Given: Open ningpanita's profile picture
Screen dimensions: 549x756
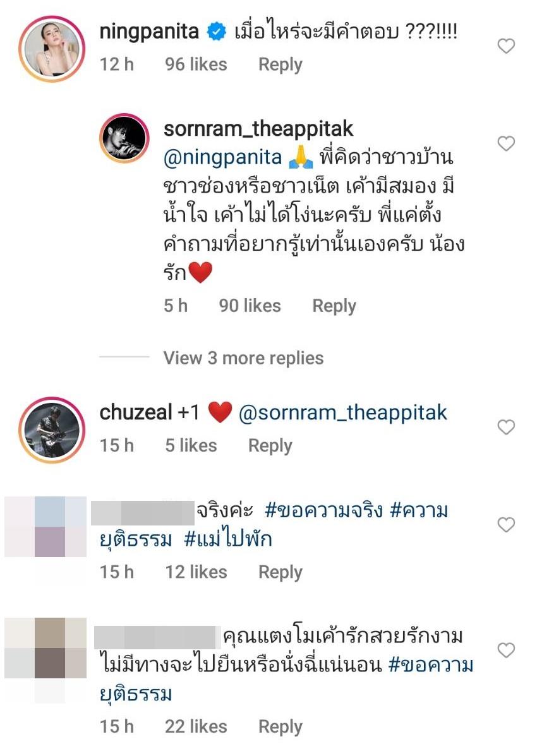Looking at the screenshot, I should tap(52, 49).
